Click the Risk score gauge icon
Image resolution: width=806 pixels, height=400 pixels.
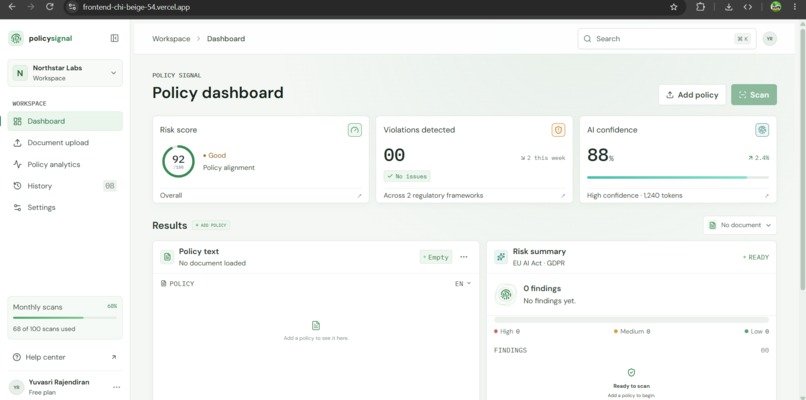pos(355,130)
